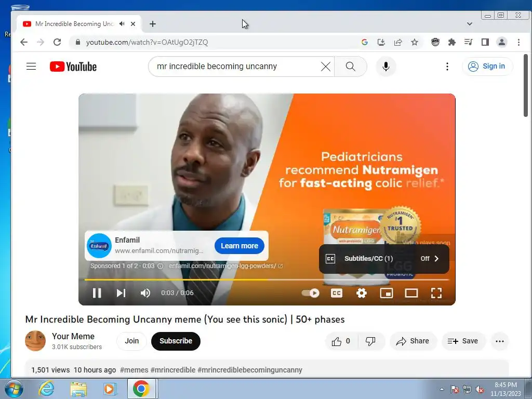Go to YouTube home via logo
532x399 pixels.
point(73,66)
